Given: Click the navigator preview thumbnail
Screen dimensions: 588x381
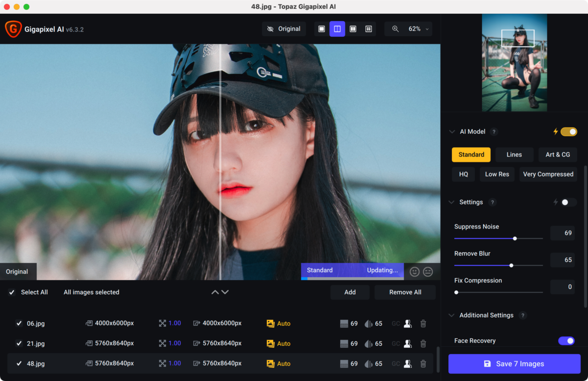Looking at the screenshot, I should point(514,62).
